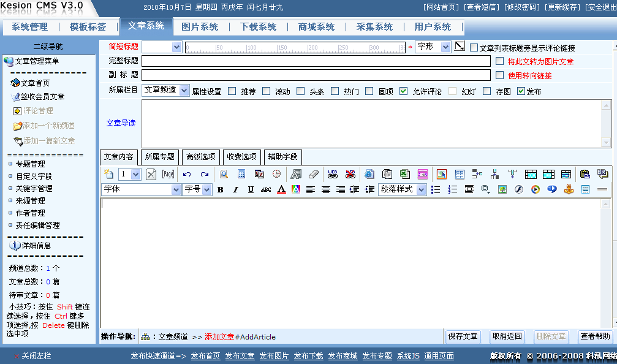Click the underline icon
The width and height of the screenshot is (617, 364).
251,189
